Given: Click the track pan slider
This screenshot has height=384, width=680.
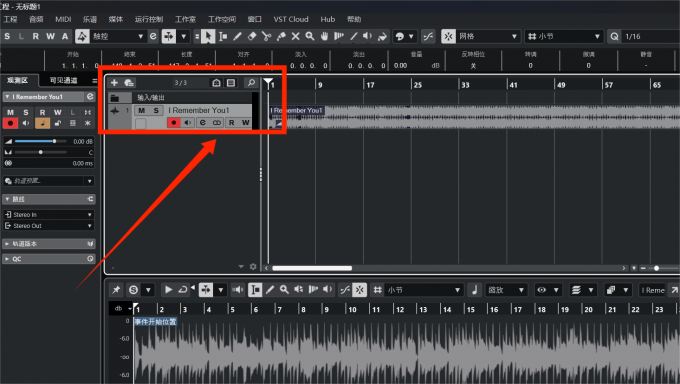Looking at the screenshot, I should [41, 152].
